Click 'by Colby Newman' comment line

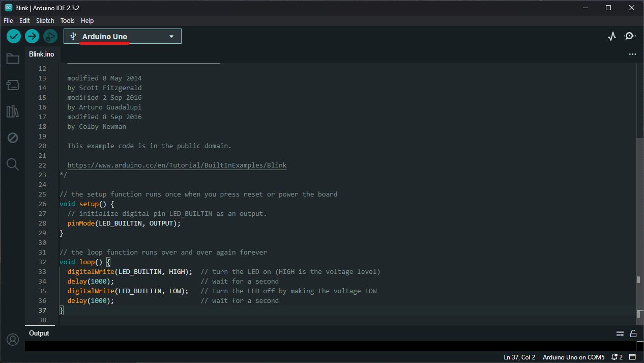97,127
